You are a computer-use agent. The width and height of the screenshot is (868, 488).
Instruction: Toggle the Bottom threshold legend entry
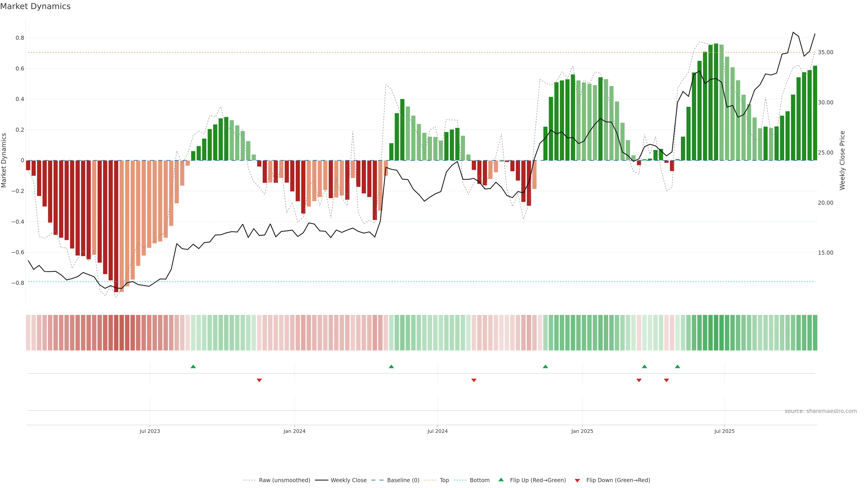click(479, 480)
